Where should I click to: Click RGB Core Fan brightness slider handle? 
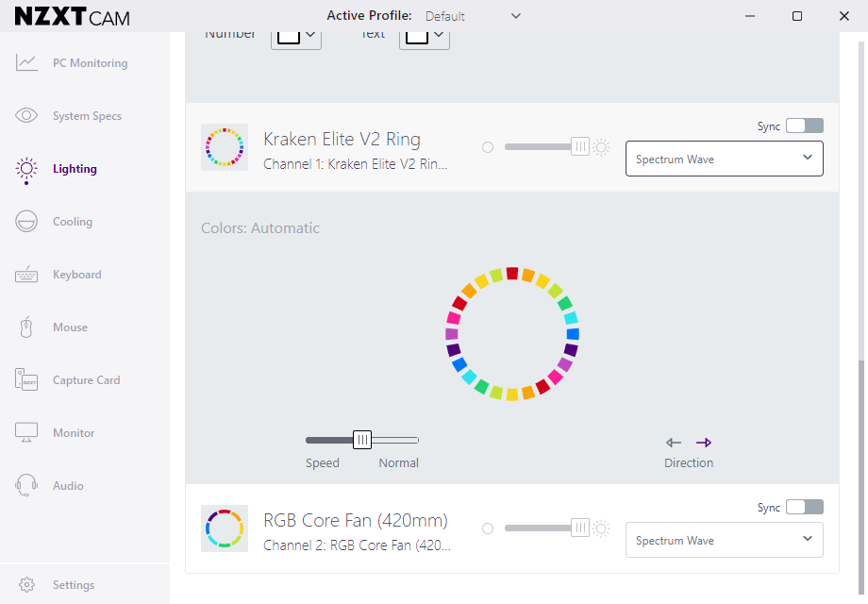(x=580, y=528)
